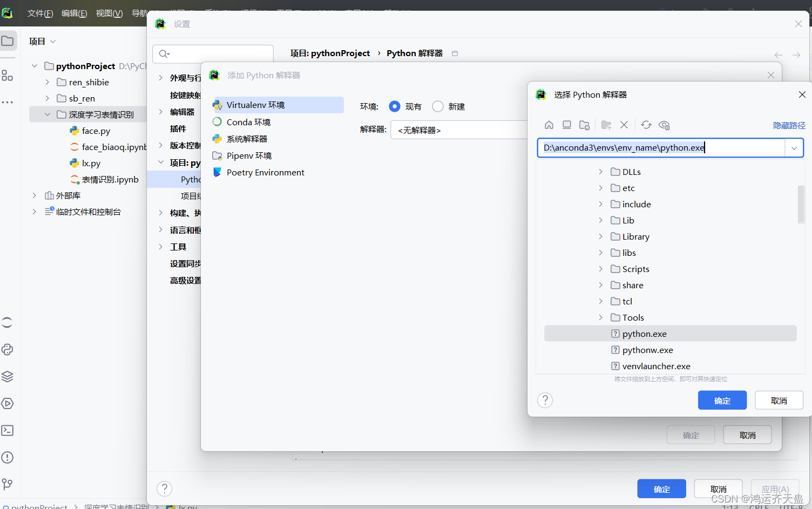Expand the Scripts folder
The image size is (812, 509).
click(600, 269)
